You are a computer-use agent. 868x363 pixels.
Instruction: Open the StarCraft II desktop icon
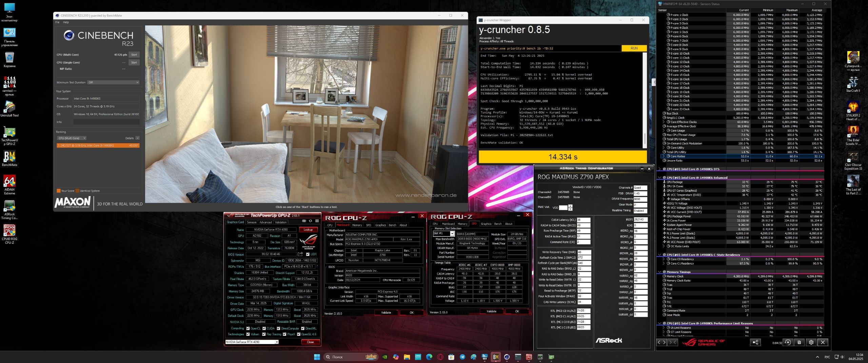(853, 85)
